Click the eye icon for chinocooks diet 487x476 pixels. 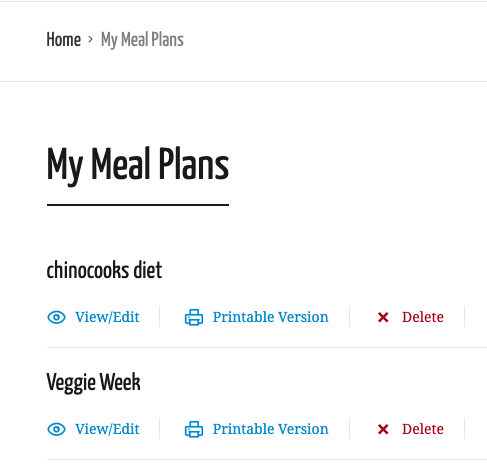56,317
